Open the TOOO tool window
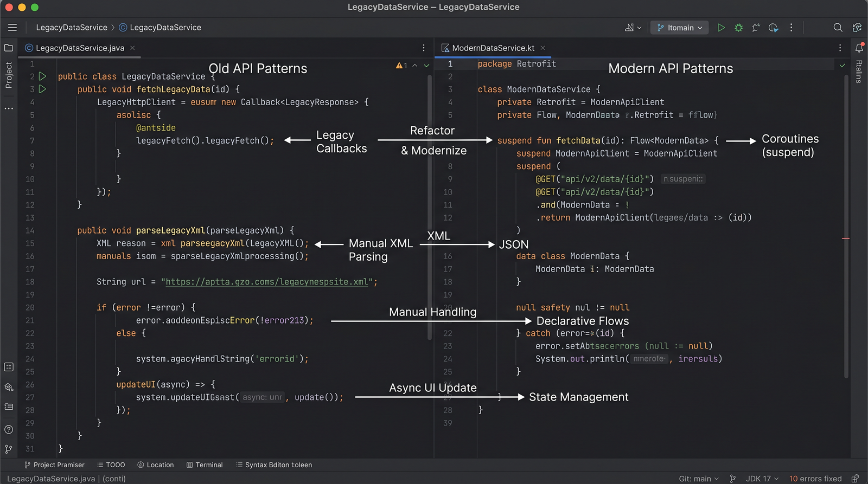The width and height of the screenshot is (868, 484). (111, 465)
